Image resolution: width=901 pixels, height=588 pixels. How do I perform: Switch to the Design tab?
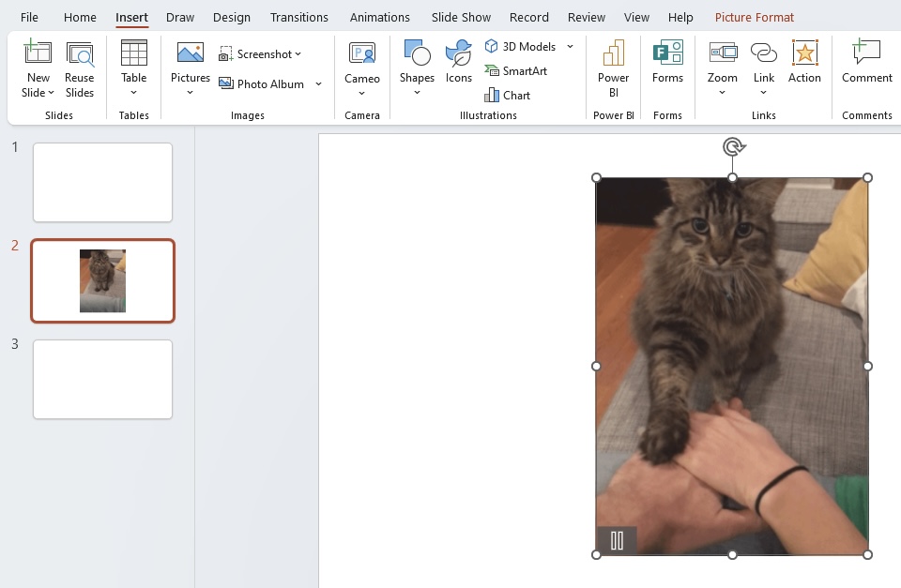click(232, 17)
